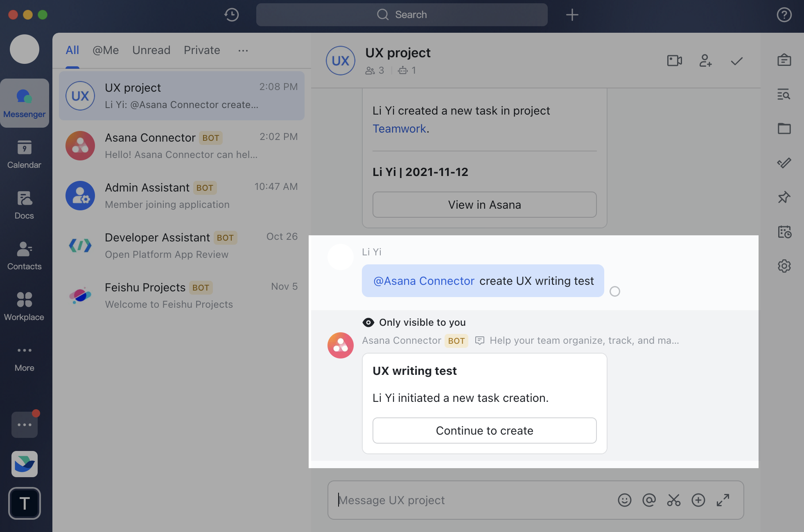Click the history clock icon
804x532 pixels.
tap(232, 15)
